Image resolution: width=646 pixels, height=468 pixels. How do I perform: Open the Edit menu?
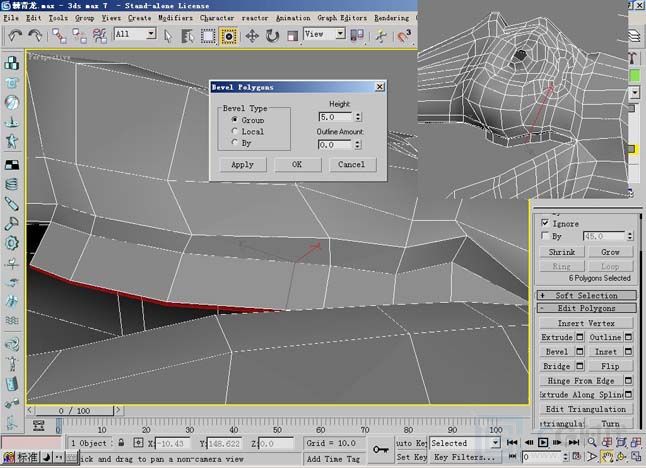pyautogui.click(x=33, y=18)
